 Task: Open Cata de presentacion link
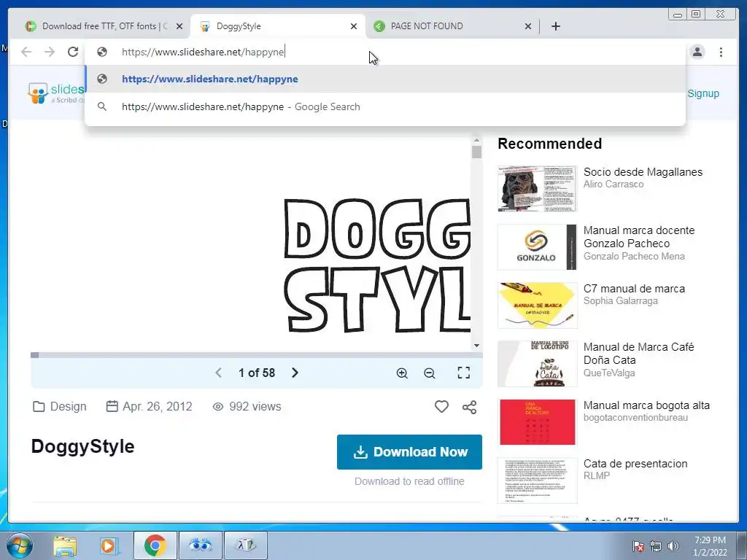(x=635, y=464)
